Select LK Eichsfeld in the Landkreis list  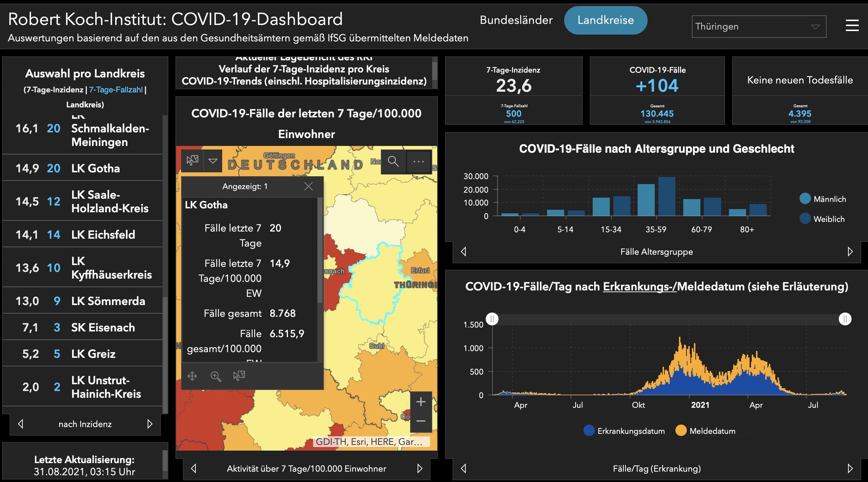coord(83,234)
